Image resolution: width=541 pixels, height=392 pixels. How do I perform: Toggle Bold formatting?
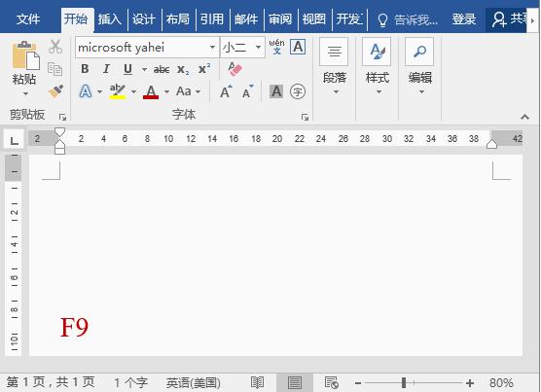coord(85,69)
